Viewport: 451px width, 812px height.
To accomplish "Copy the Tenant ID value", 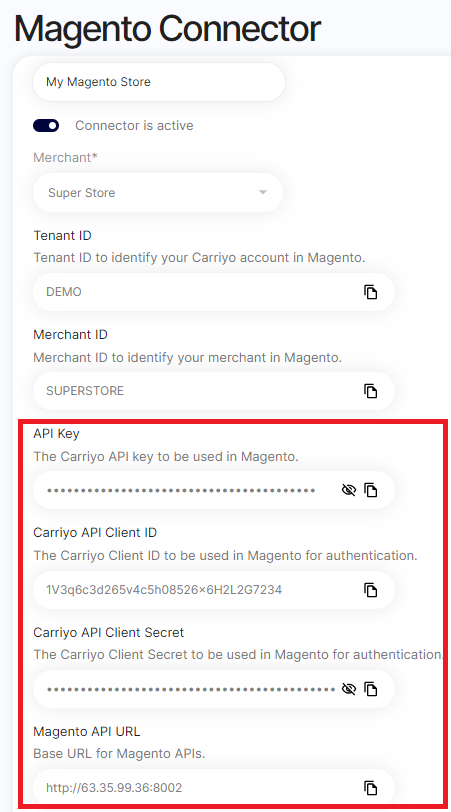I will [370, 292].
